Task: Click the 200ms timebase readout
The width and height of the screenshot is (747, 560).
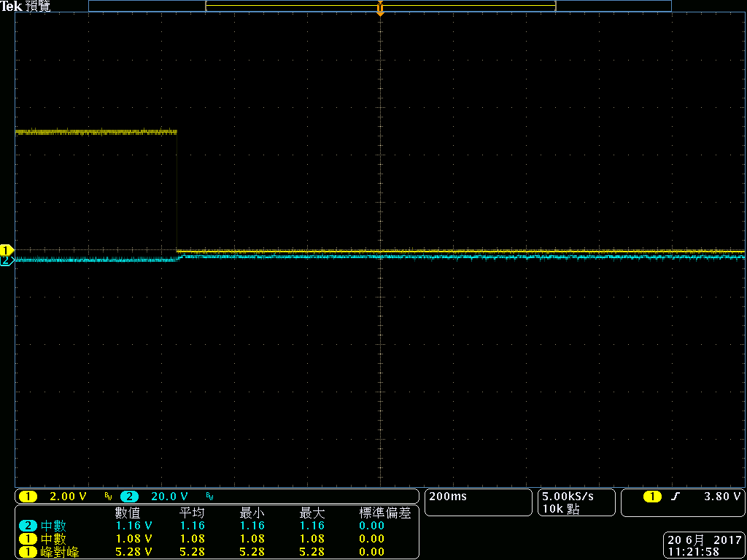Action: (448, 497)
